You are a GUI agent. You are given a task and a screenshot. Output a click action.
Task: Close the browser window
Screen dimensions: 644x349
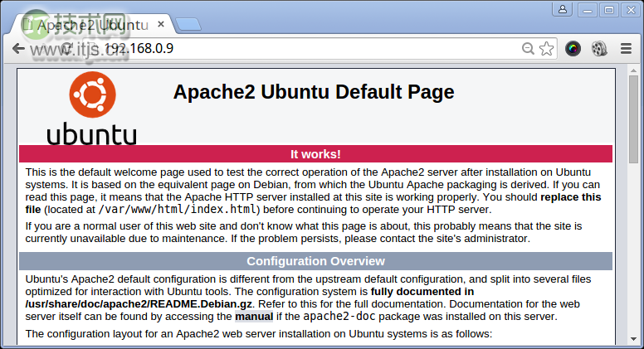pos(631,10)
